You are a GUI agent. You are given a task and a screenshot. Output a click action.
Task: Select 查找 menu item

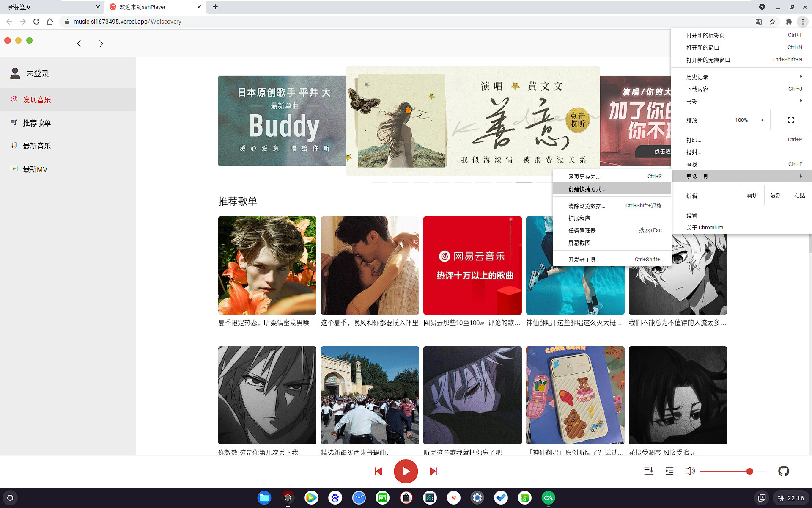[x=741, y=164]
